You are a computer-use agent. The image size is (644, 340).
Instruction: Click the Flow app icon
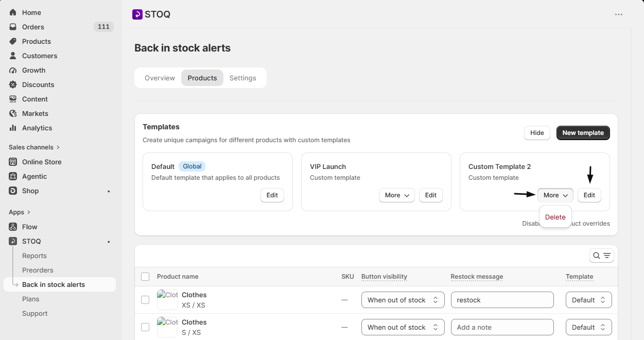pyautogui.click(x=13, y=227)
